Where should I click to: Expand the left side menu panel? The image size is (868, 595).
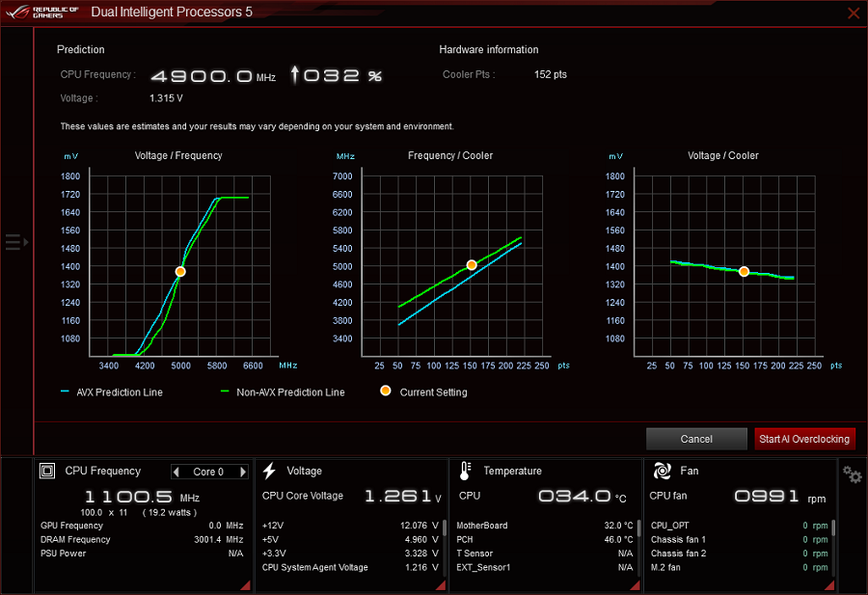16,242
